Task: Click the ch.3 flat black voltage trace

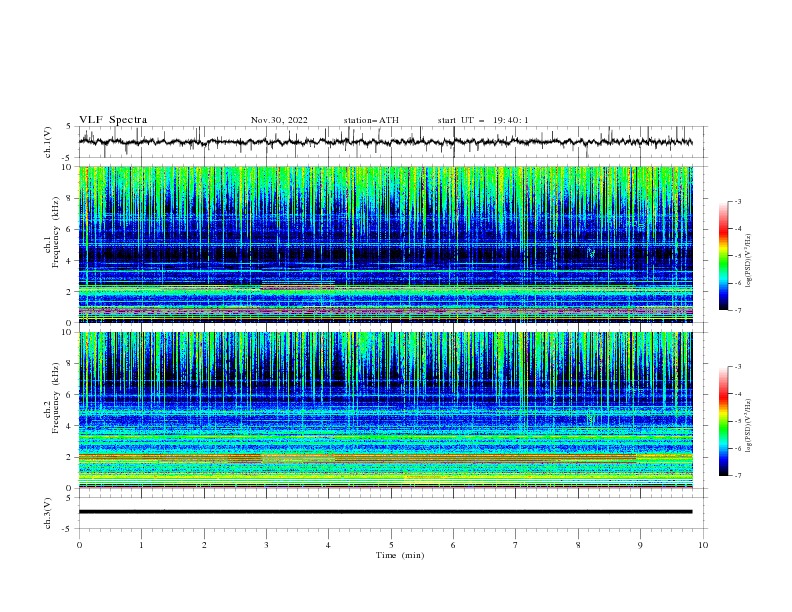Action: coord(385,512)
